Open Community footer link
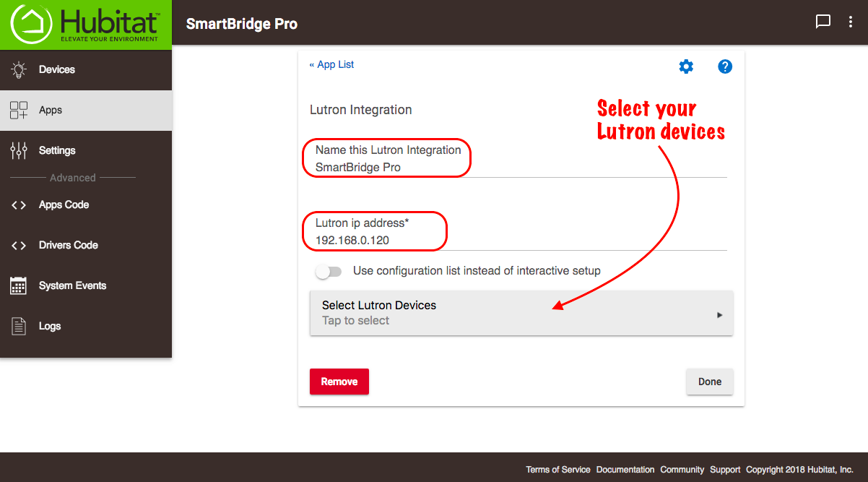868x482 pixels. pyautogui.click(x=682, y=470)
